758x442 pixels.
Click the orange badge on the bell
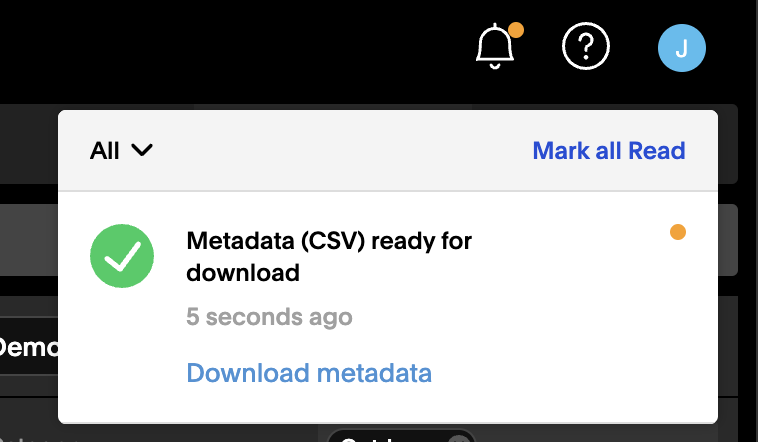coord(516,30)
